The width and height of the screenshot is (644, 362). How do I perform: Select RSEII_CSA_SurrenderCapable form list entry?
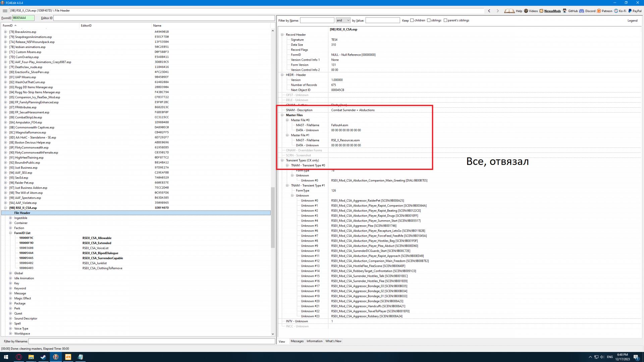click(103, 258)
